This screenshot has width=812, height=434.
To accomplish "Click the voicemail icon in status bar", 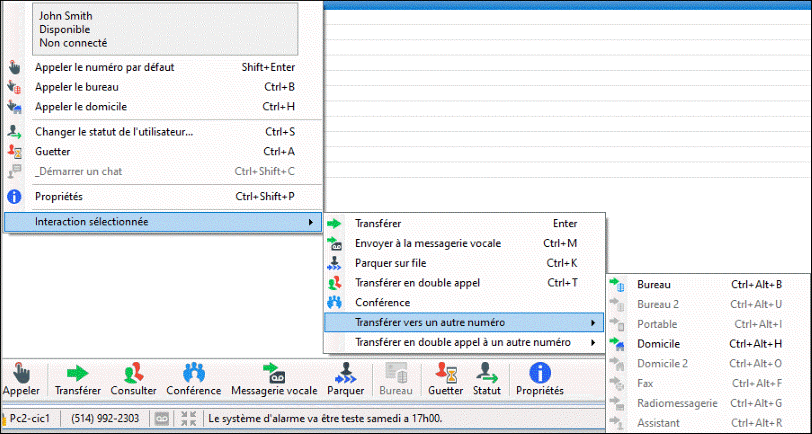I will click(161, 418).
